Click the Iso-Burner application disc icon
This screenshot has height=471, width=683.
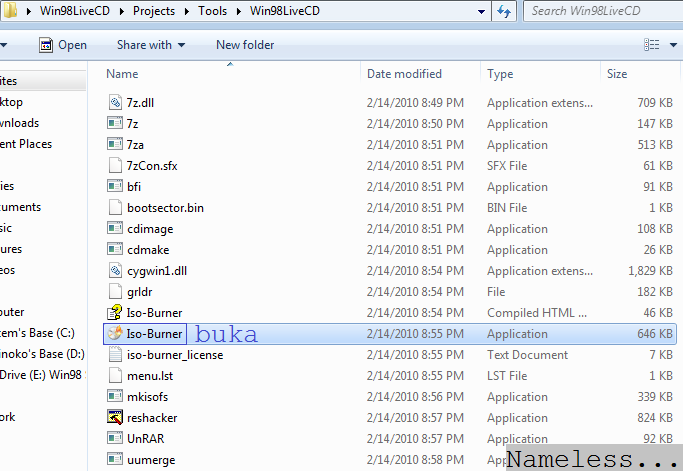[115, 333]
